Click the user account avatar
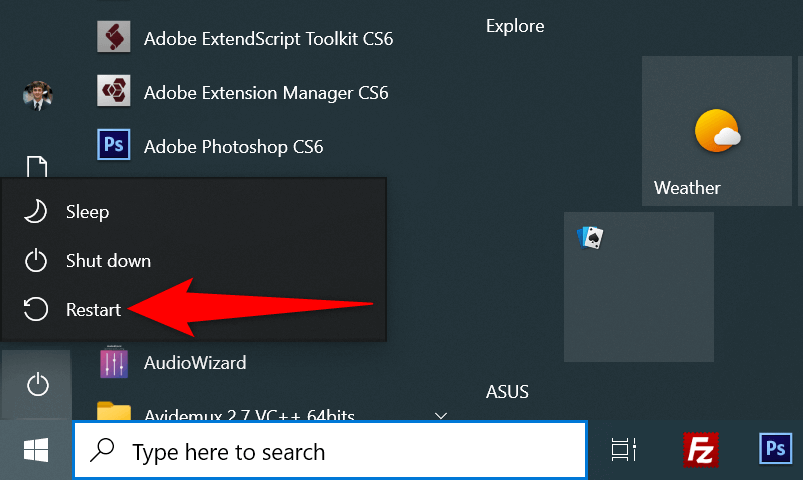The height and width of the screenshot is (480, 803). tap(37, 95)
